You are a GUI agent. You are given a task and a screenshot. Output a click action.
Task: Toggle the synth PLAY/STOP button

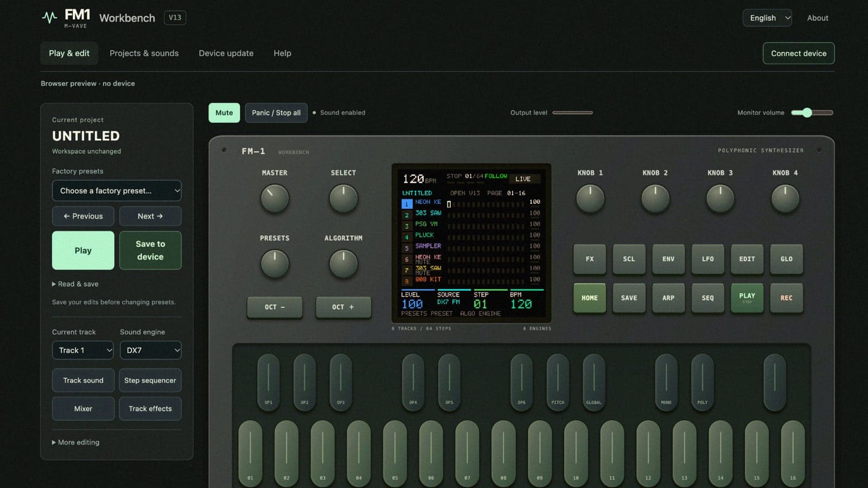(747, 298)
